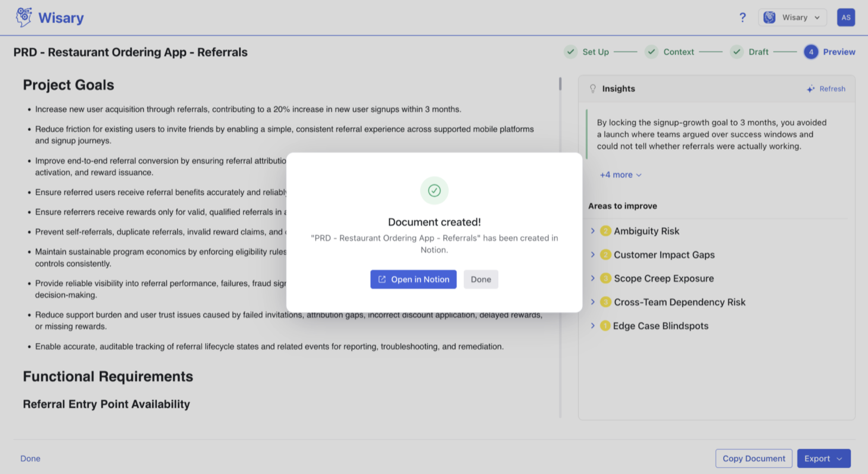Screen dimensions: 868x474
Task: Go to the Context step
Action: coord(679,52)
